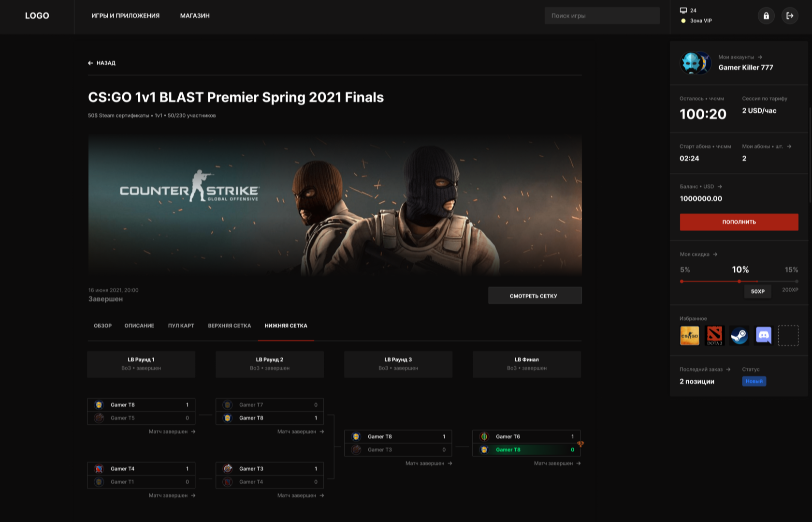Open Discord from the favorites
Image resolution: width=812 pixels, height=522 pixels.
(764, 335)
